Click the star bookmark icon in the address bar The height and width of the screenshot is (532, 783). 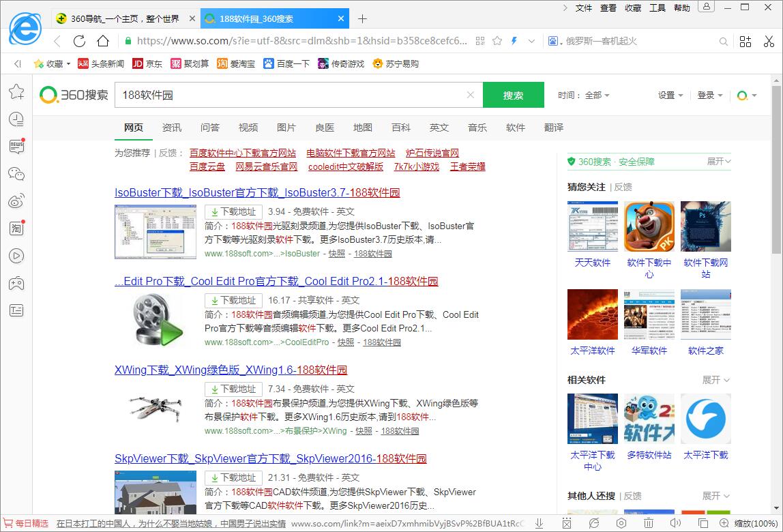tap(497, 41)
